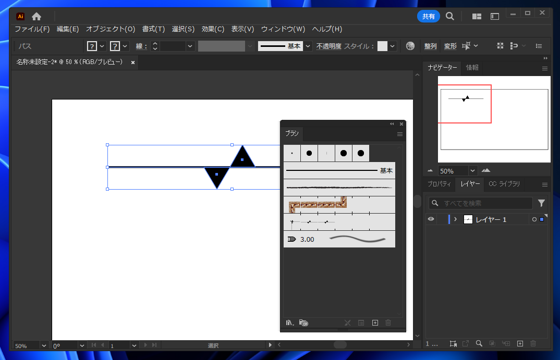
Task: Open the オブジェクト(O) menu
Action: pos(111,29)
